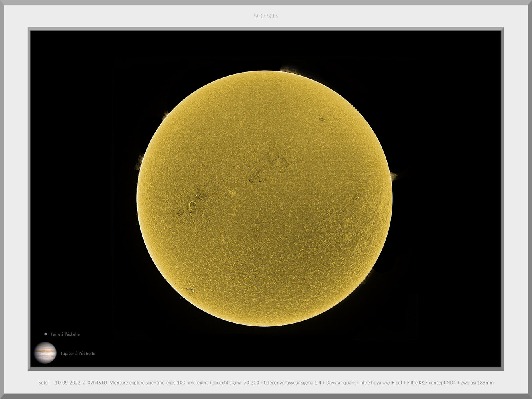The width and height of the screenshot is (532, 399).
Task: Enable the Earth scale indicator
Action: point(45,334)
